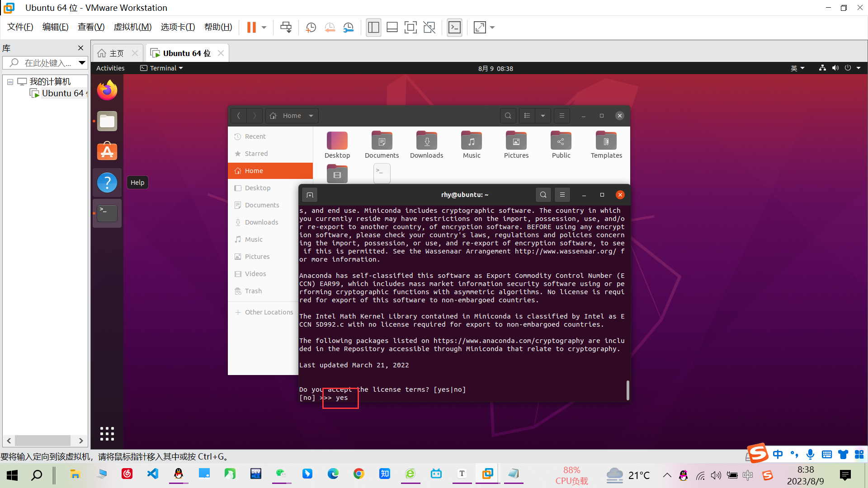Image resolution: width=868 pixels, height=488 pixels.
Task: Open the Activities menu at top-left
Action: [x=110, y=68]
